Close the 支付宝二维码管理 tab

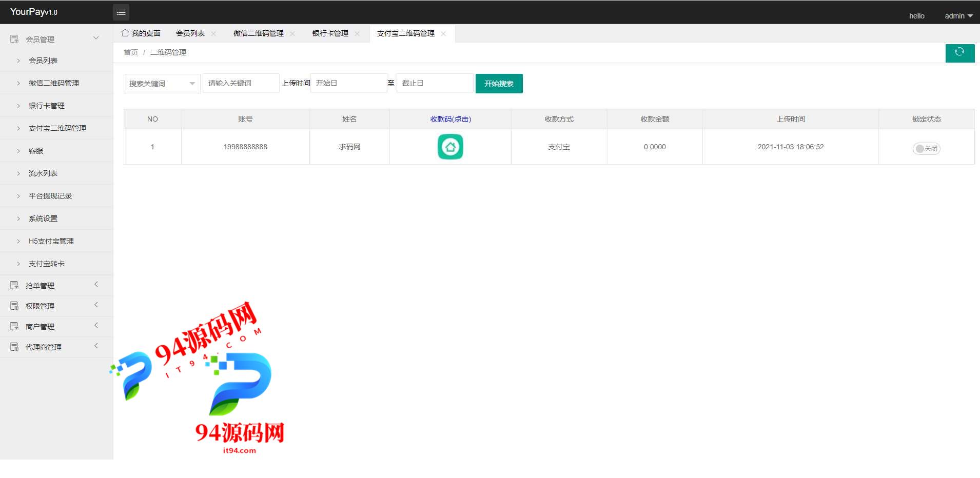pyautogui.click(x=443, y=33)
